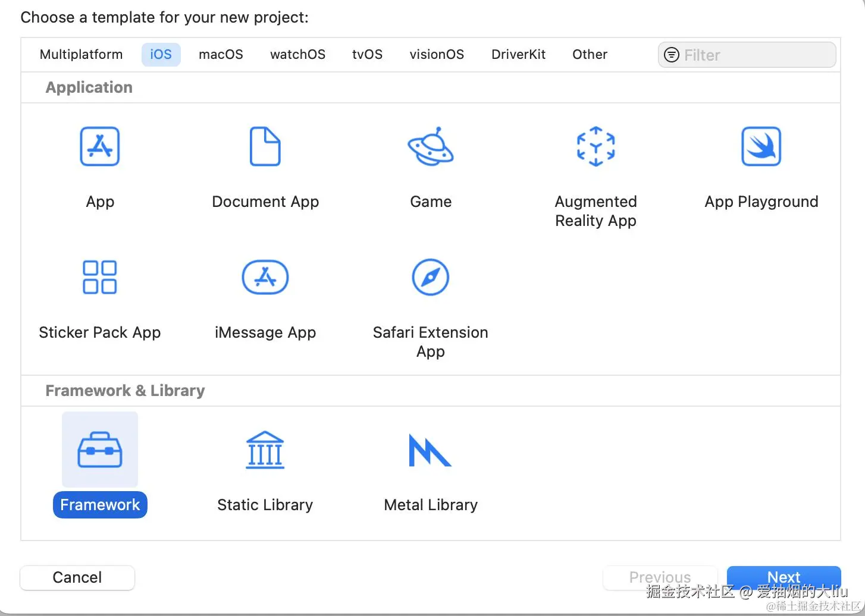The height and width of the screenshot is (616, 865).
Task: Choose the Static Library building icon
Action: pyautogui.click(x=265, y=450)
